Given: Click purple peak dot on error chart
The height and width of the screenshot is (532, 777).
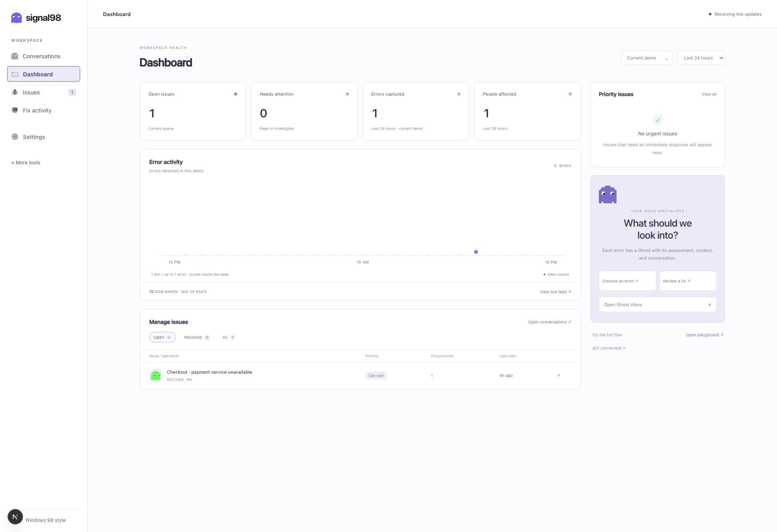Looking at the screenshot, I should click(476, 252).
